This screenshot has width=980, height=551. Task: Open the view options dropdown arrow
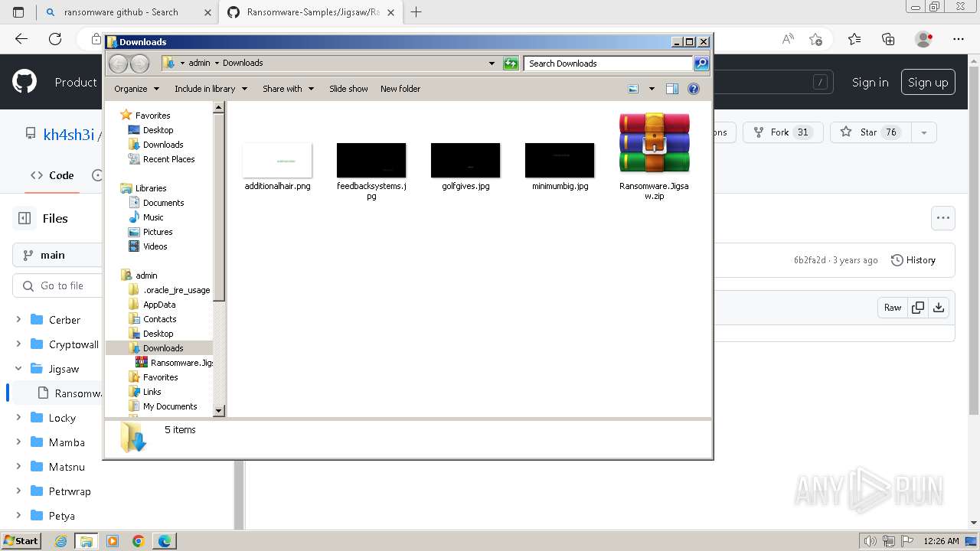coord(652,89)
